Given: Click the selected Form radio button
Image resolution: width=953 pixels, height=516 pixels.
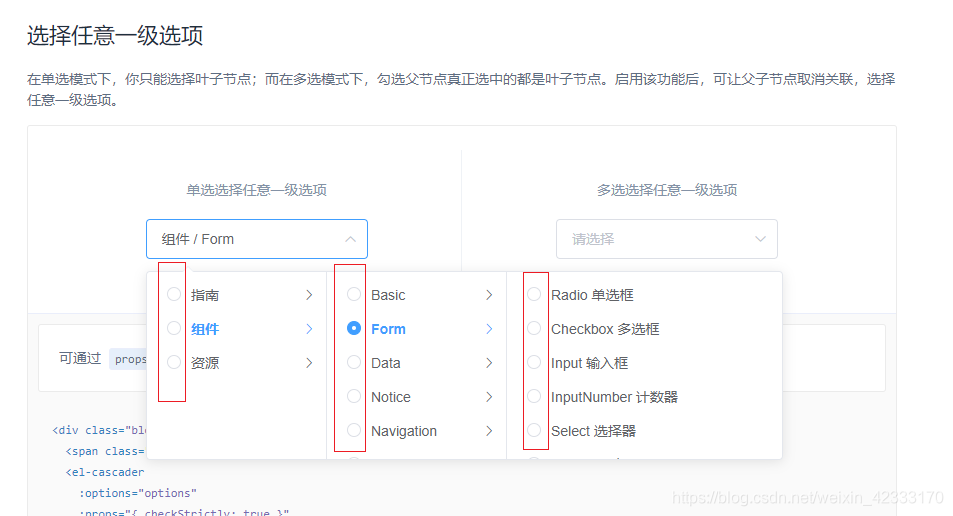Looking at the screenshot, I should [x=354, y=328].
